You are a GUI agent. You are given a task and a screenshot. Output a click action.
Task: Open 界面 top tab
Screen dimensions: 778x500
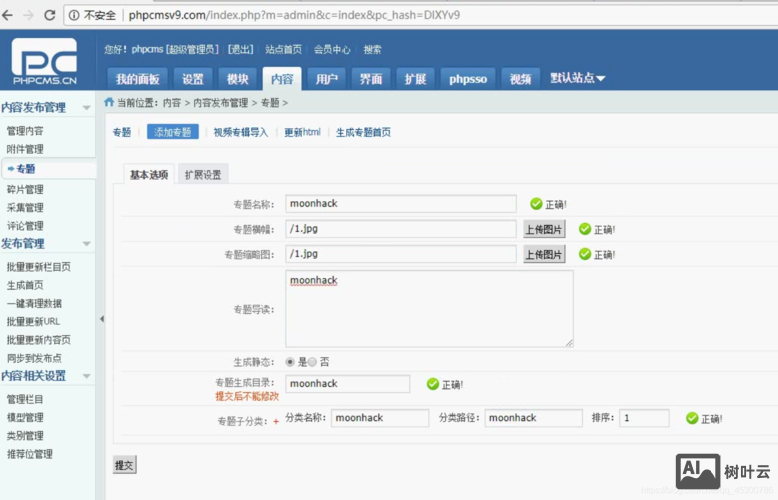[x=371, y=79]
